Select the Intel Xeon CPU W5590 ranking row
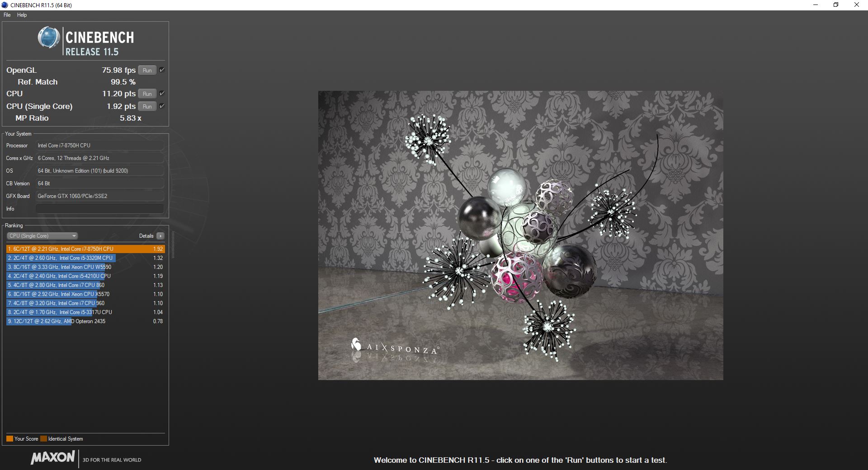 (85, 267)
